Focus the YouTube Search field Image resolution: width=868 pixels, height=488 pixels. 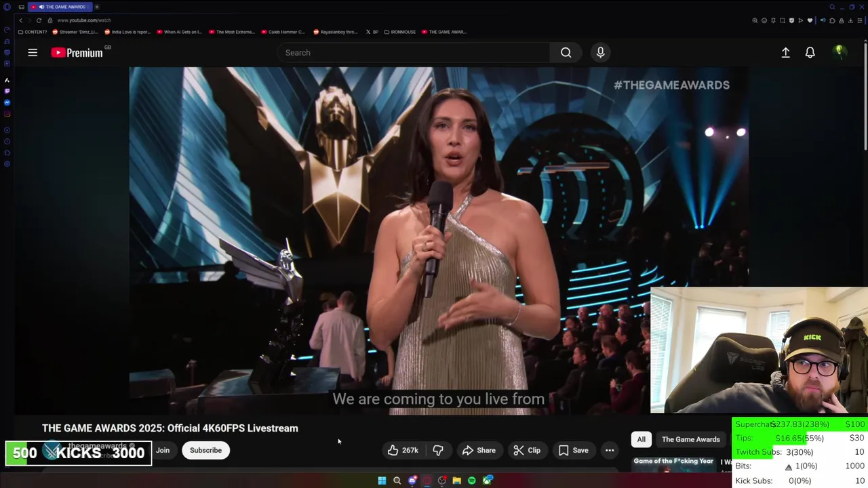pos(414,52)
